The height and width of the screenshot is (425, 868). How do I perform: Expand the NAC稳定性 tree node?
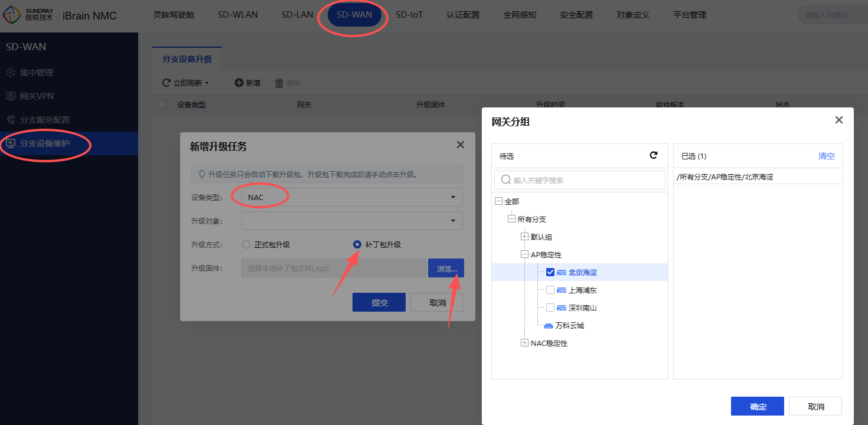point(524,343)
